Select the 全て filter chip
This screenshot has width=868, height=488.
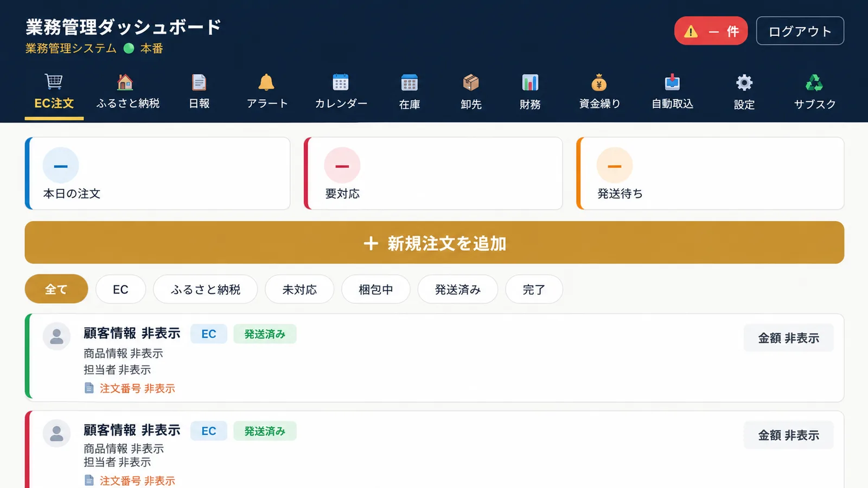(x=56, y=289)
